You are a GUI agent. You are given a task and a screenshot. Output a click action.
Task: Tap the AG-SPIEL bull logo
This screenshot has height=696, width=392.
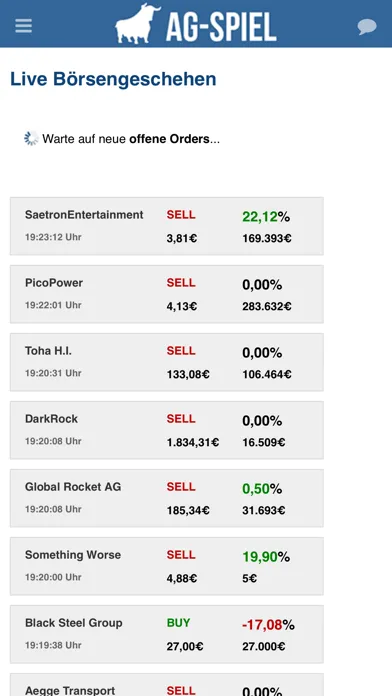(x=138, y=24)
